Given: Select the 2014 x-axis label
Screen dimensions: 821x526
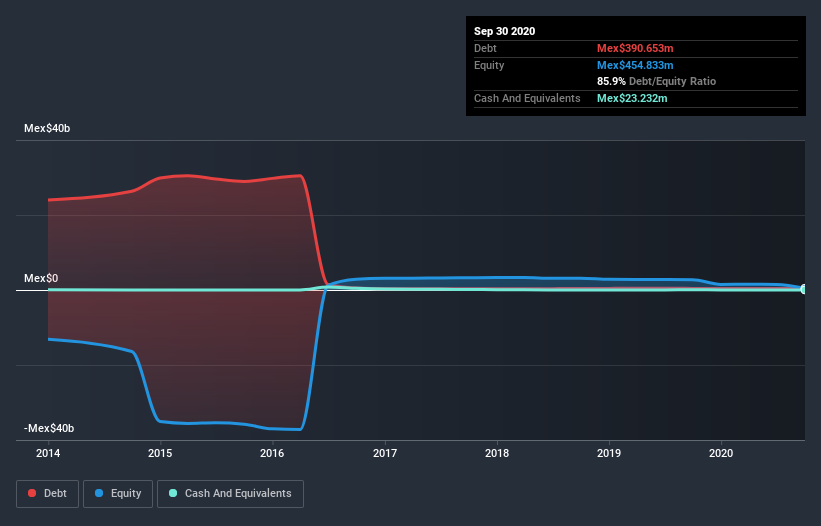Looking at the screenshot, I should click(48, 453).
